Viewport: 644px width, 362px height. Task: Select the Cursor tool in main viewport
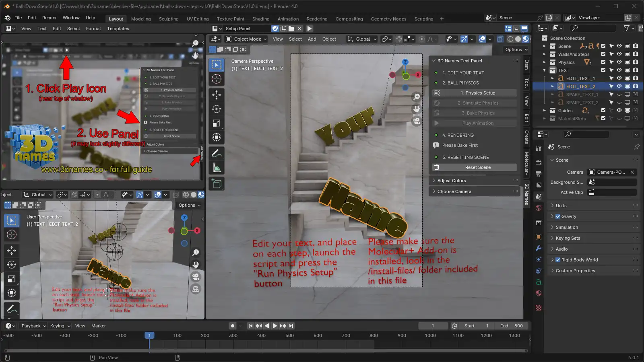pyautogui.click(x=217, y=79)
